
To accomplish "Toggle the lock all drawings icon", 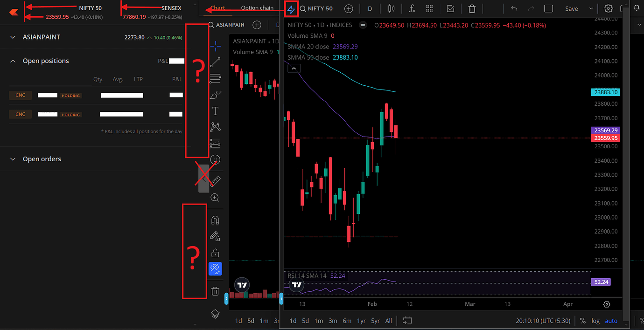I will pos(215,252).
